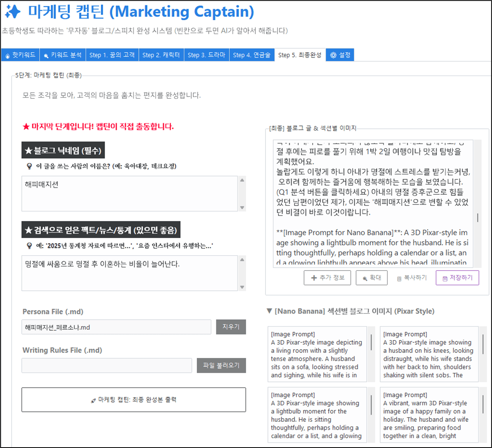This screenshot has width=492, height=448.
Task: Click the magnifier icon on the 확대 button
Action: 364,277
